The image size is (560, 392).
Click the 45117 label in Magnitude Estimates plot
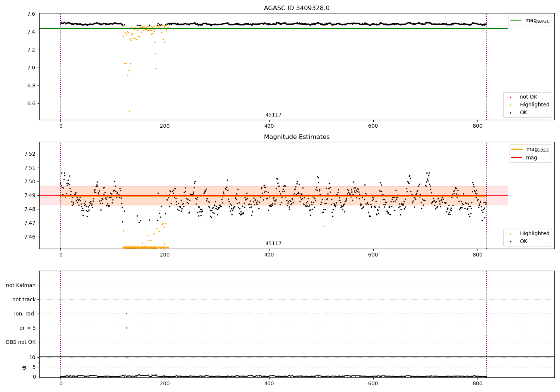coord(273,244)
